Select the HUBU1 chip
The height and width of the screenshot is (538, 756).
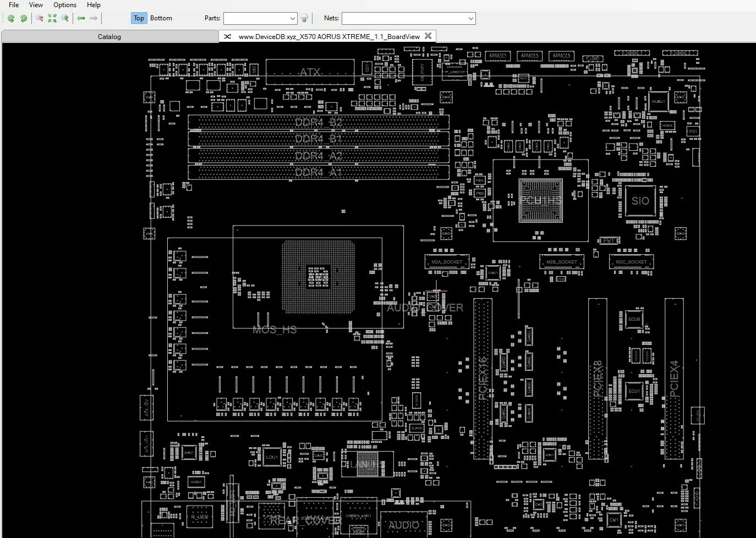click(658, 101)
